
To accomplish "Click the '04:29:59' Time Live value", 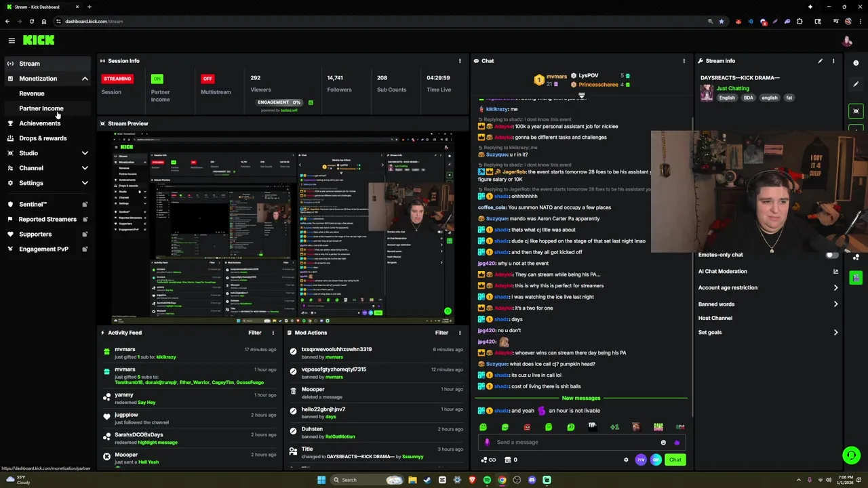I will 438,78.
